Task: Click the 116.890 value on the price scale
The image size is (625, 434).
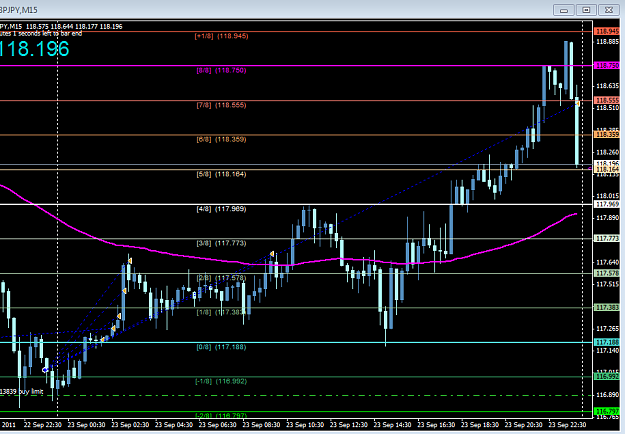Action: [608, 395]
